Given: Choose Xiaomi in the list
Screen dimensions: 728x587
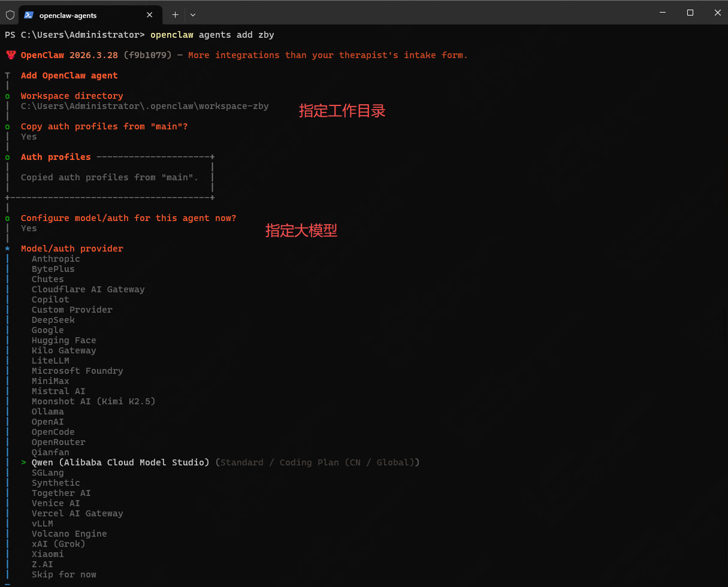Looking at the screenshot, I should tap(48, 554).
